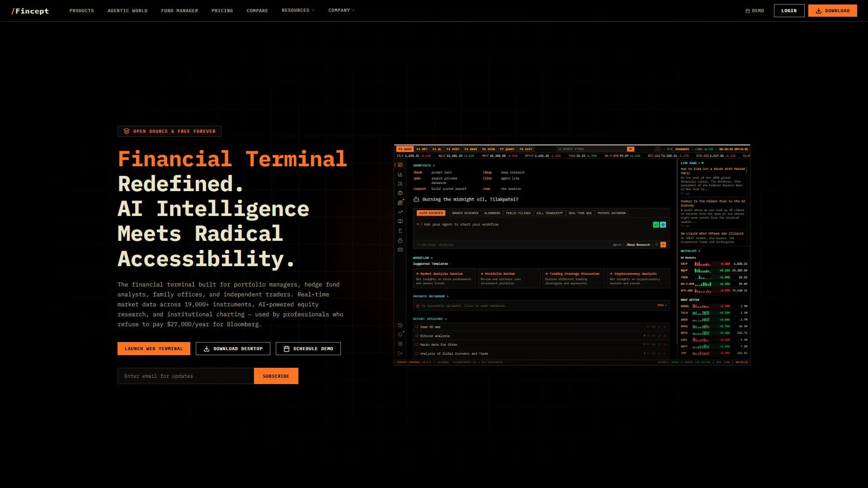868x488 pixels.
Task: Select the card icon in terminal sidebar
Action: pyautogui.click(x=400, y=249)
